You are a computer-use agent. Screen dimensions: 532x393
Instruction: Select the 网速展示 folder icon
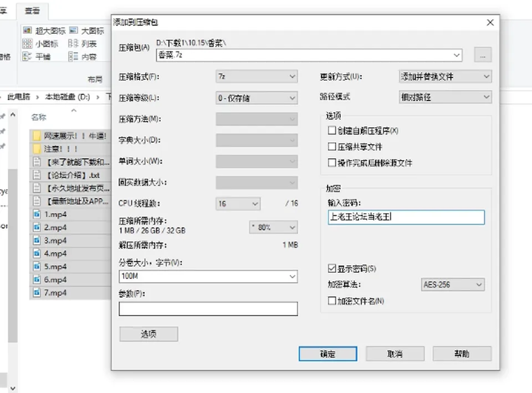37,136
